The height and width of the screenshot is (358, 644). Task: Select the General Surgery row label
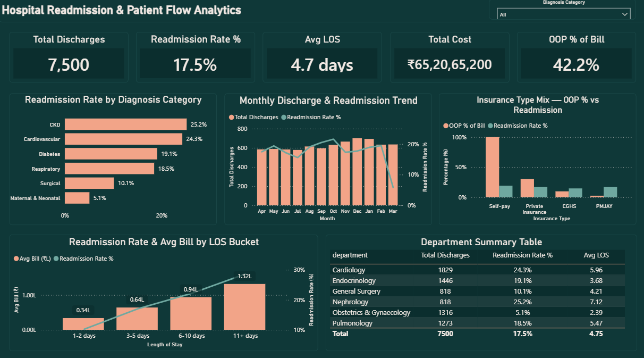coord(357,291)
